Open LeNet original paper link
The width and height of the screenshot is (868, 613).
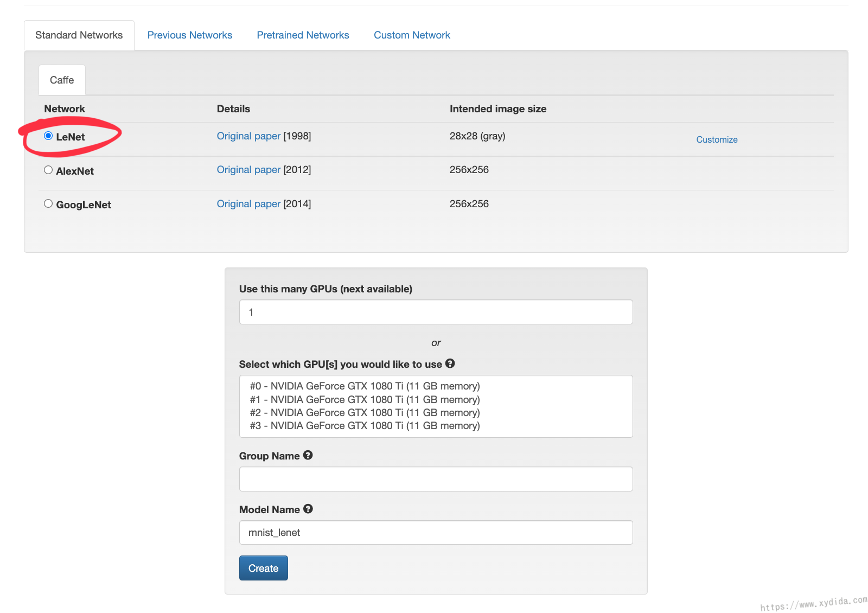tap(248, 136)
